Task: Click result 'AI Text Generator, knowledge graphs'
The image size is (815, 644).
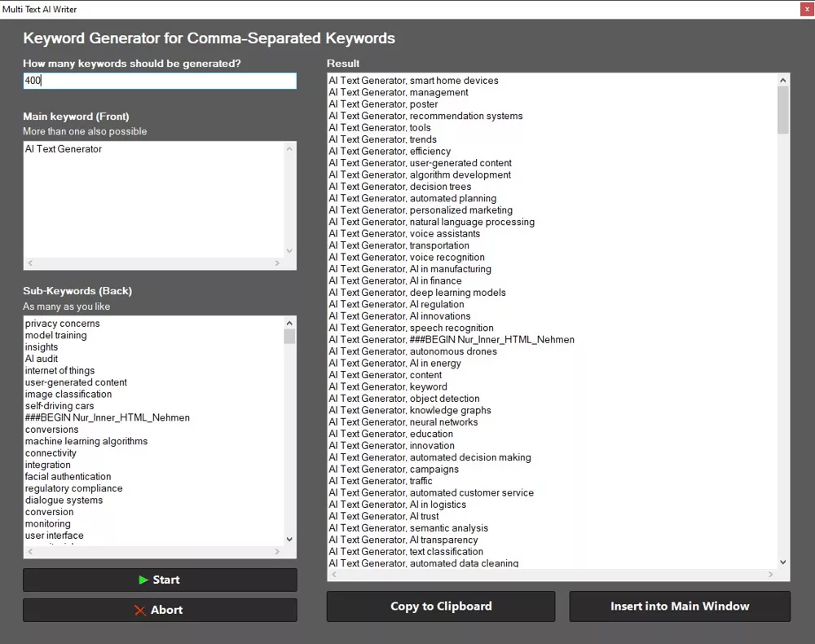Action: click(410, 410)
